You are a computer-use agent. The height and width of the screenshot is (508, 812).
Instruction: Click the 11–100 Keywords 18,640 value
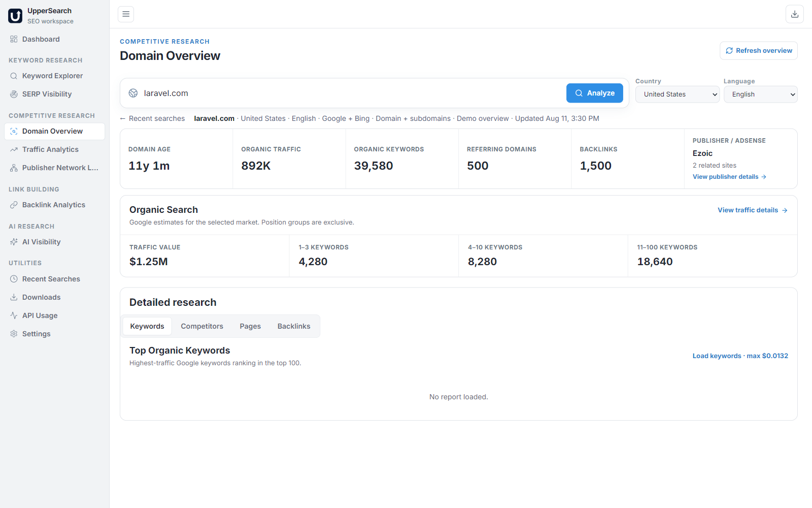pos(655,262)
